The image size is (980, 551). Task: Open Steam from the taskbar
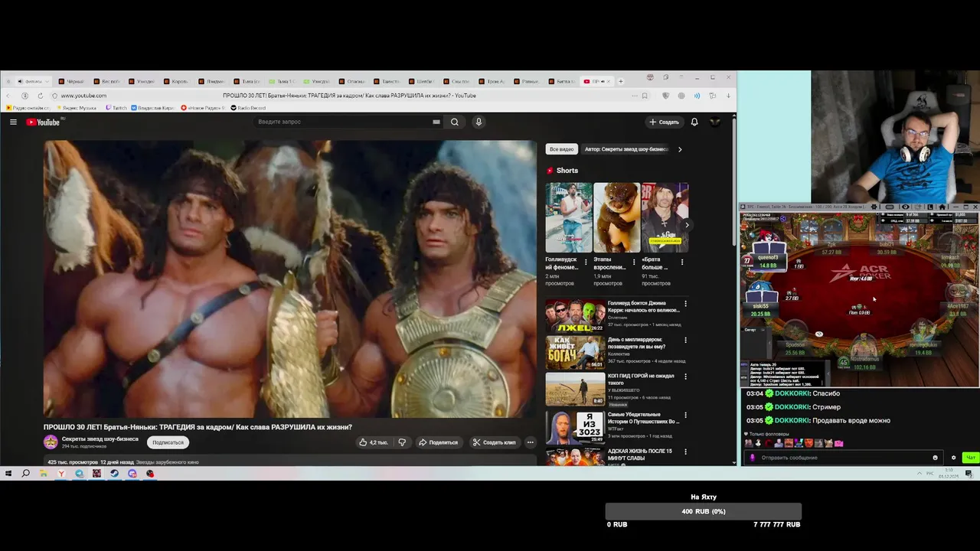pos(114,474)
